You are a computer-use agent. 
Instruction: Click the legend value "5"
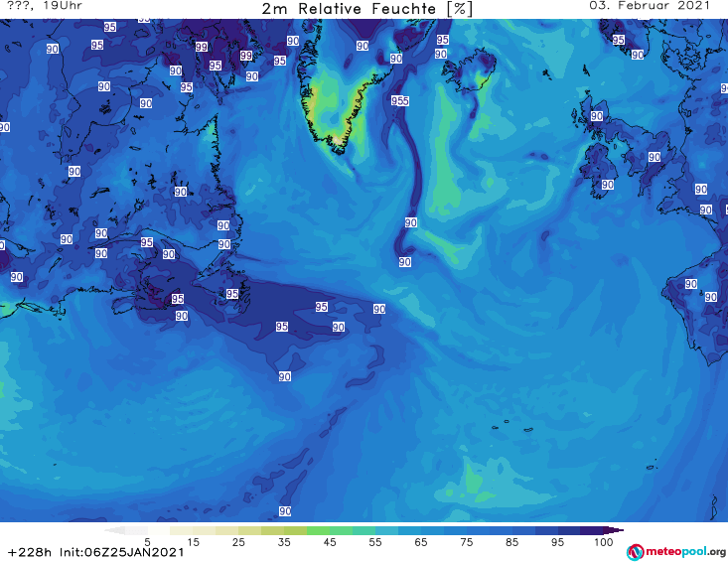point(147,541)
